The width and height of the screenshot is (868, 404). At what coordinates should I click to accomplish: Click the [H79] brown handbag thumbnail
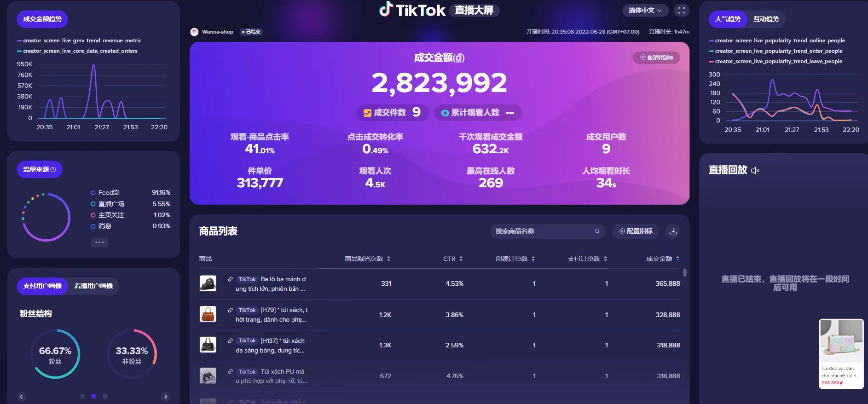click(208, 314)
